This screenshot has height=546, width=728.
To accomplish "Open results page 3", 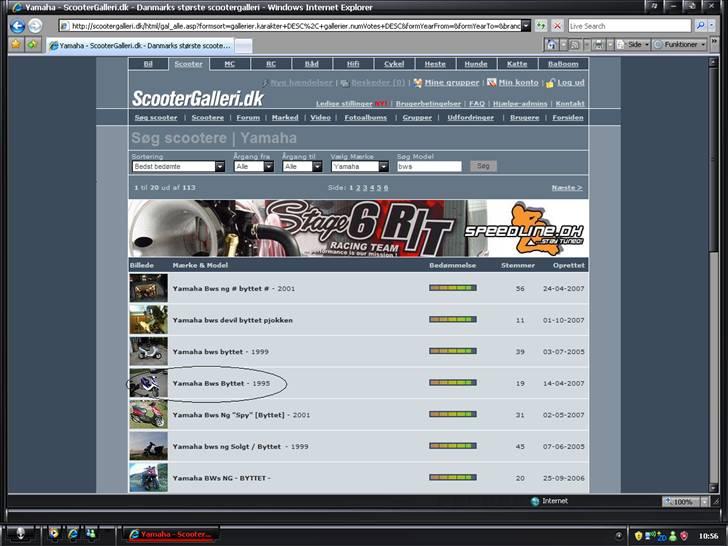I will [365, 188].
